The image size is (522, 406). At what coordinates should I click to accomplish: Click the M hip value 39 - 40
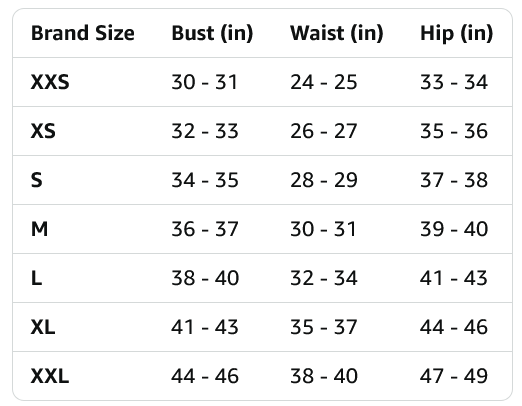point(454,229)
